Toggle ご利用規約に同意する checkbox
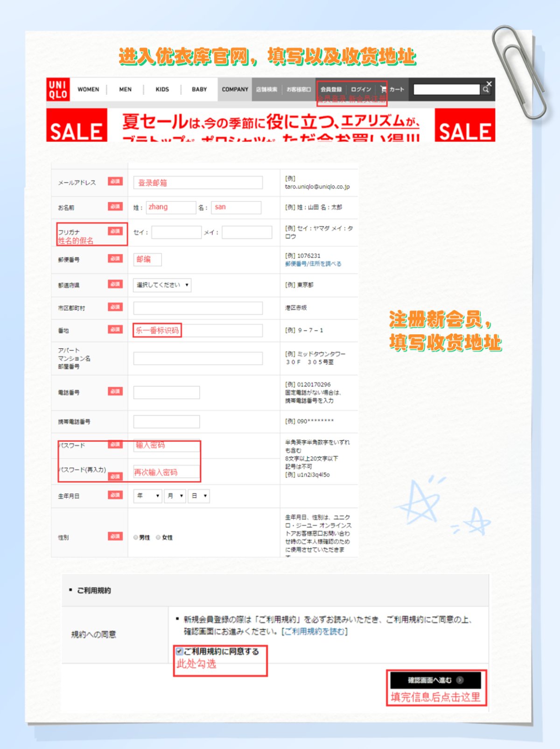 [179, 651]
